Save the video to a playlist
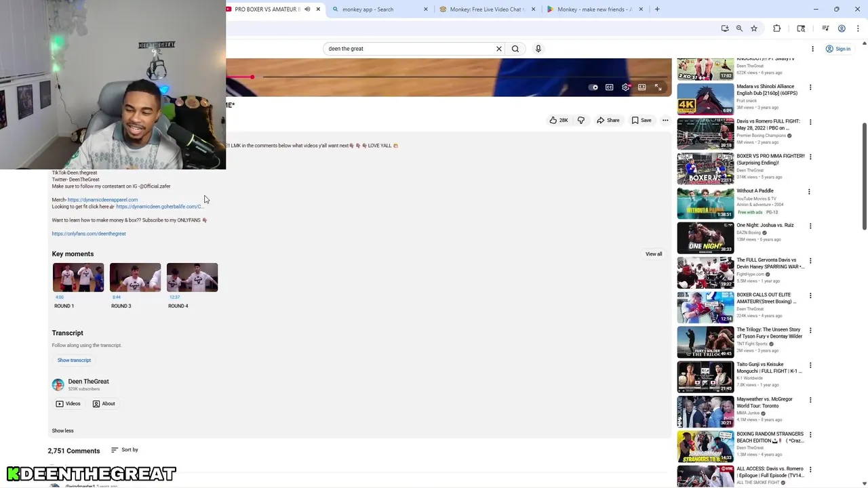868x488 pixels. tap(642, 121)
